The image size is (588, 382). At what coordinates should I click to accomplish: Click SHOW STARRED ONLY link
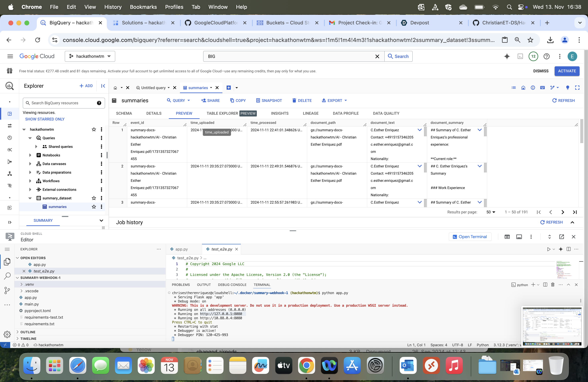pyautogui.click(x=45, y=119)
